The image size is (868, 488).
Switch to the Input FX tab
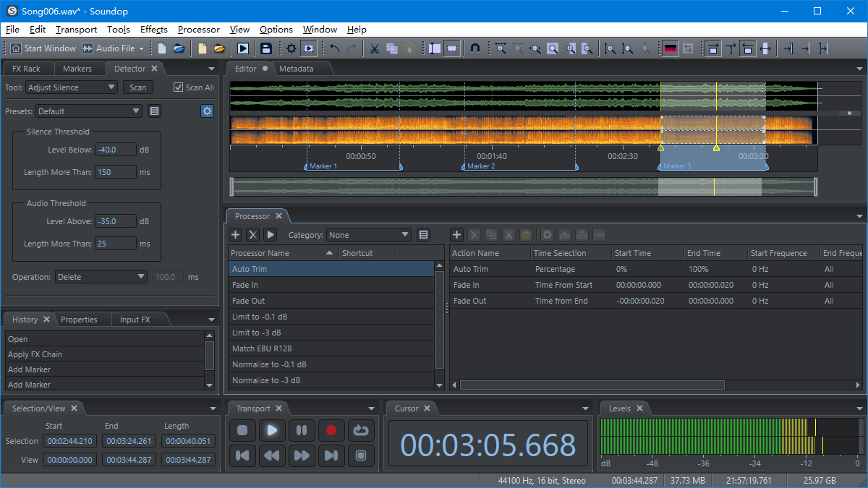click(135, 320)
